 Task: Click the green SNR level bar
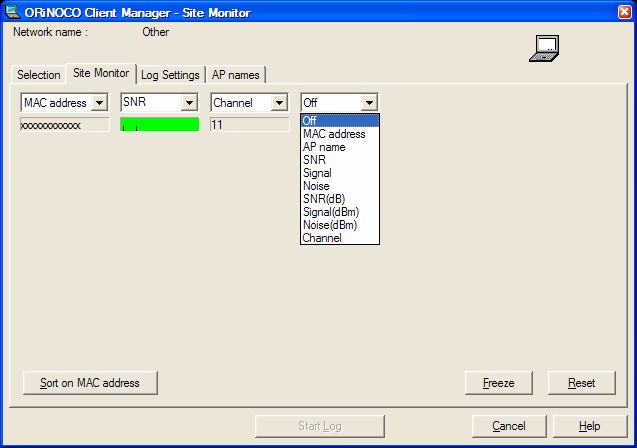[x=160, y=125]
